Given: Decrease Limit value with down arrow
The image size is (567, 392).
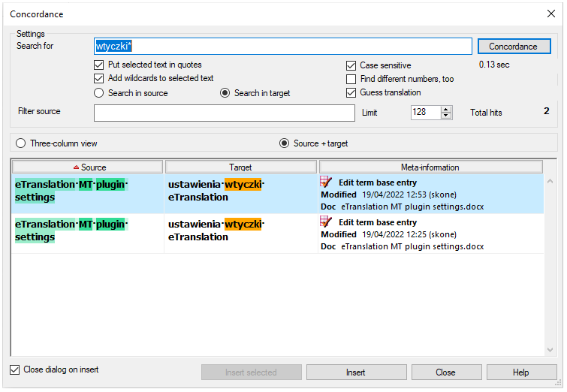Looking at the screenshot, I should tap(446, 116).
